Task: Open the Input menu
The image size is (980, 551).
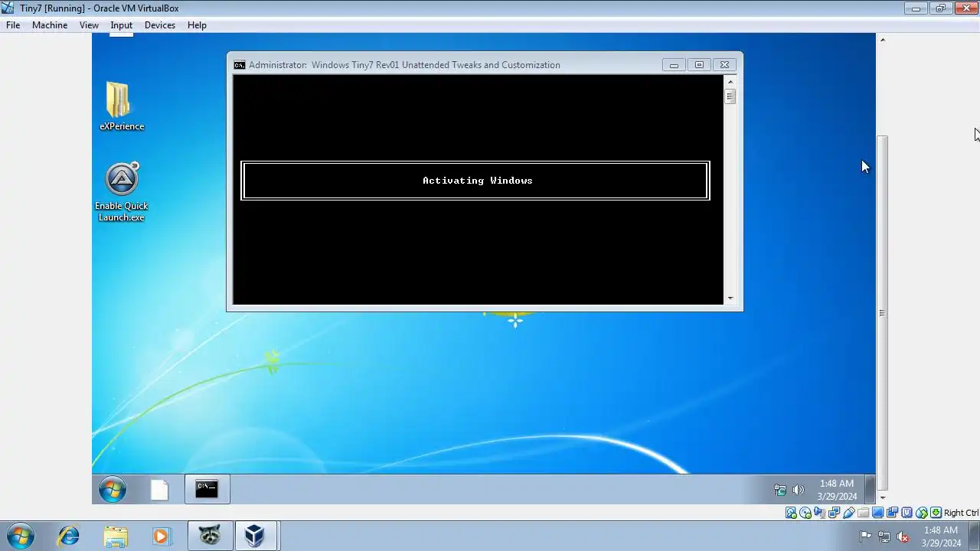Action: (x=121, y=25)
